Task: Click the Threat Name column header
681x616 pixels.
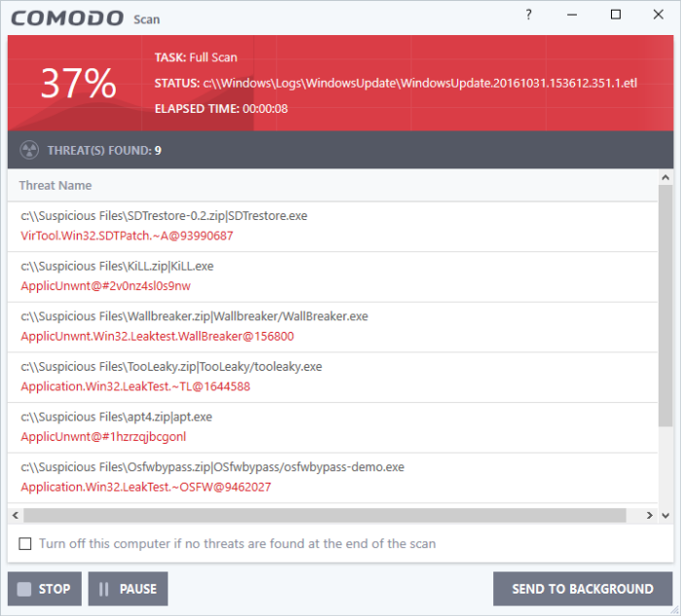Action: [55, 185]
